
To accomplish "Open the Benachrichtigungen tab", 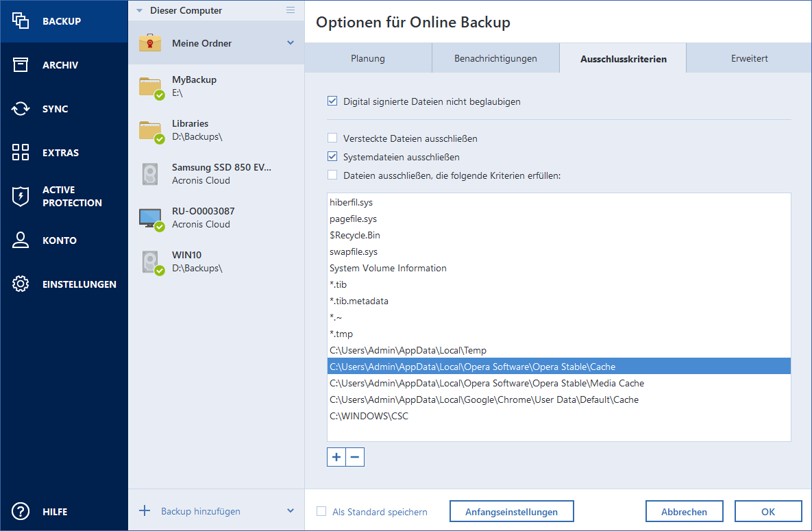I will pos(495,58).
